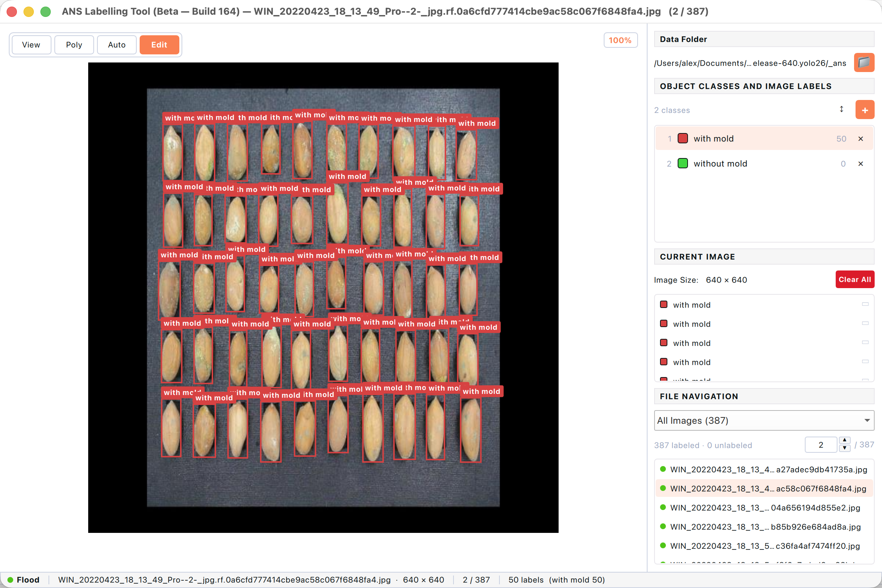Click the Flood status indicator
This screenshot has width=882, height=588.
pyautogui.click(x=24, y=580)
